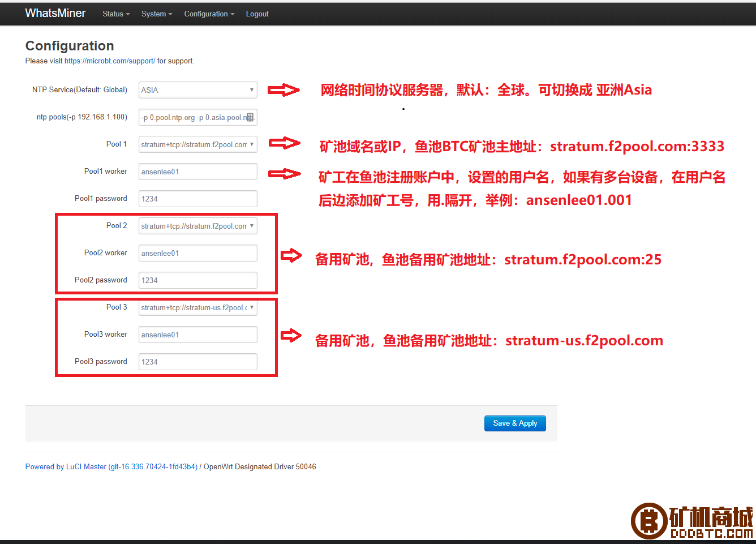Click the Configuration page heading
Image resolution: width=756 pixels, height=544 pixels.
[70, 46]
